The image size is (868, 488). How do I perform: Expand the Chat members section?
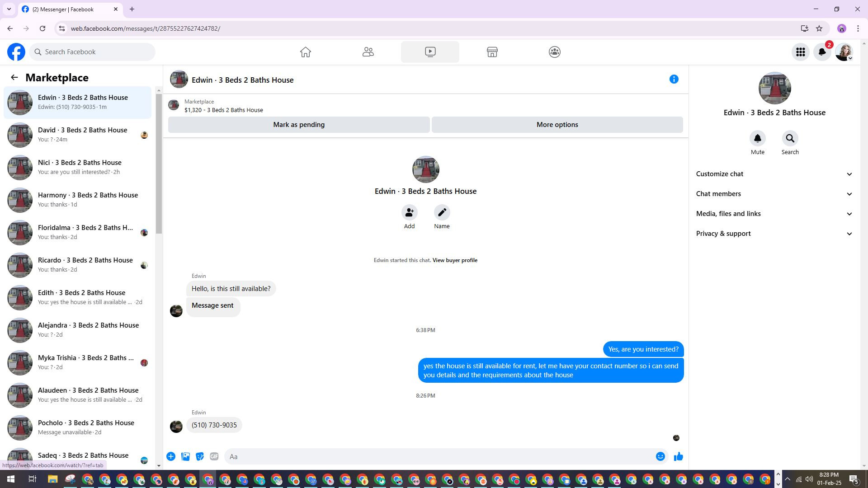tap(774, 194)
